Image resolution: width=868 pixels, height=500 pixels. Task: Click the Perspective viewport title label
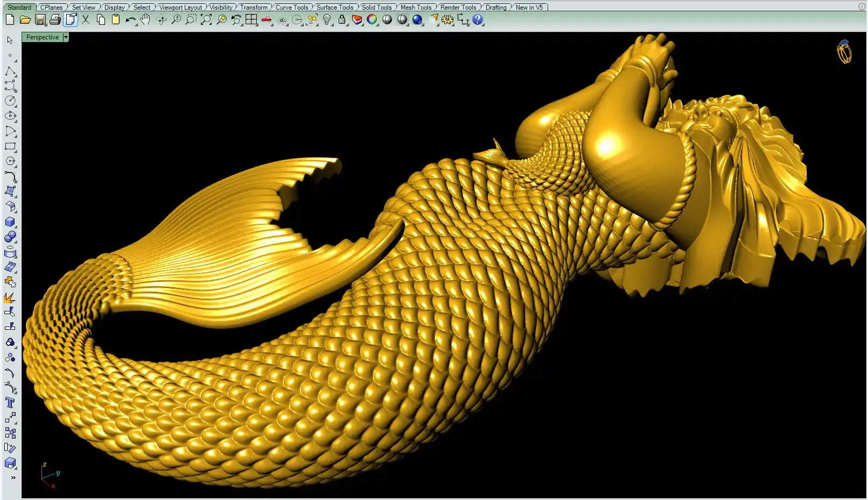click(x=43, y=37)
